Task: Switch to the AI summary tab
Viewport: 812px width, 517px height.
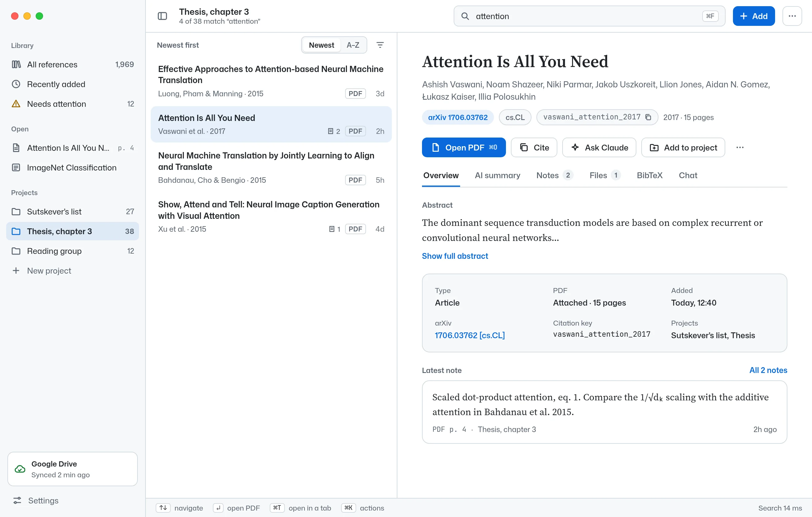Action: 497,175
